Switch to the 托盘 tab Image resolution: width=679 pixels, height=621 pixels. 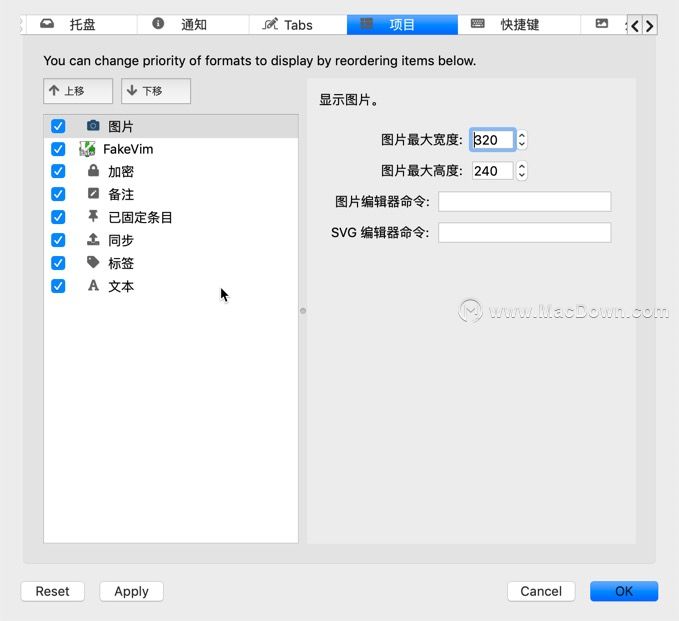coord(82,24)
